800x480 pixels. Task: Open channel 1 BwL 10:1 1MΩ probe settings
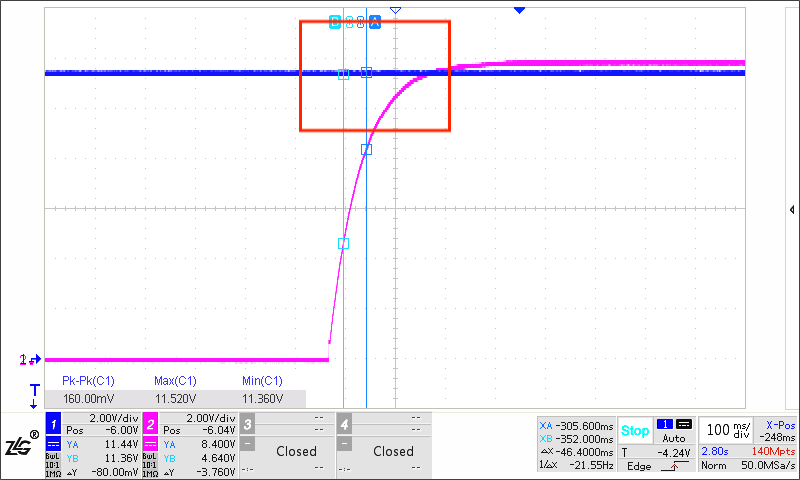click(53, 465)
